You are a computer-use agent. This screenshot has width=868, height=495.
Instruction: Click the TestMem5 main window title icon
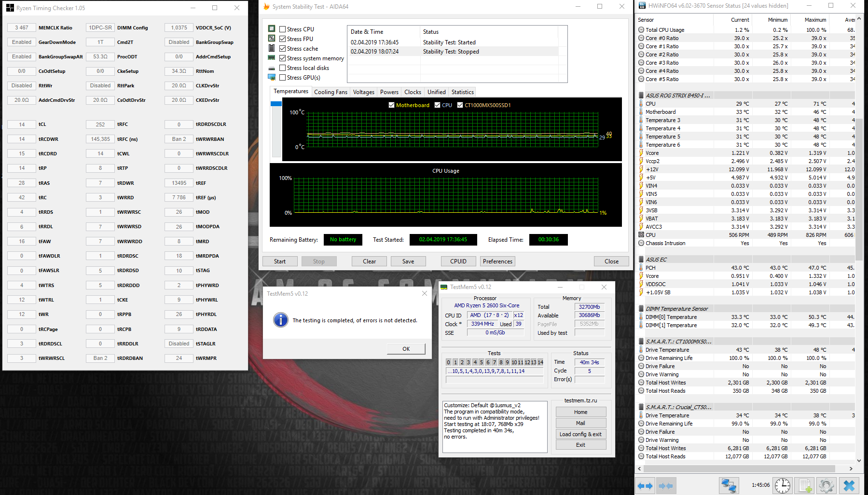click(x=444, y=287)
